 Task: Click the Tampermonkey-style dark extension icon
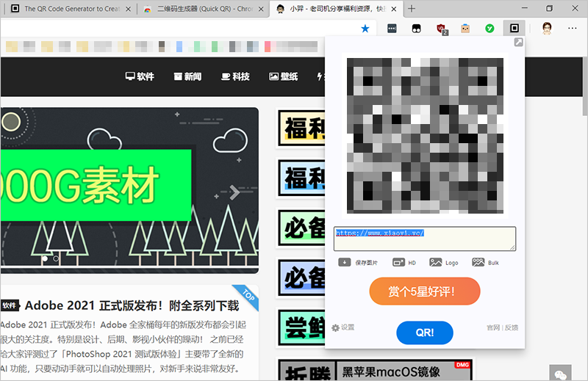coord(416,29)
